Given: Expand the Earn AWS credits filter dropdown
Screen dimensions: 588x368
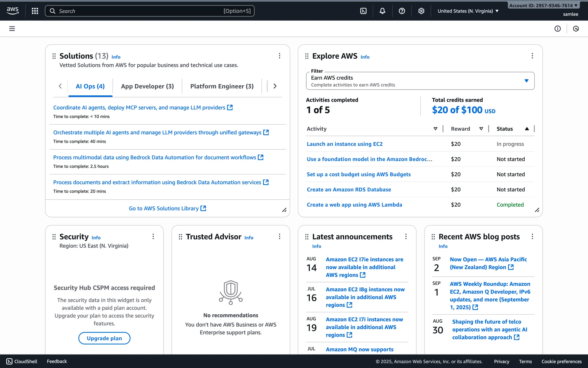Looking at the screenshot, I should coord(526,81).
